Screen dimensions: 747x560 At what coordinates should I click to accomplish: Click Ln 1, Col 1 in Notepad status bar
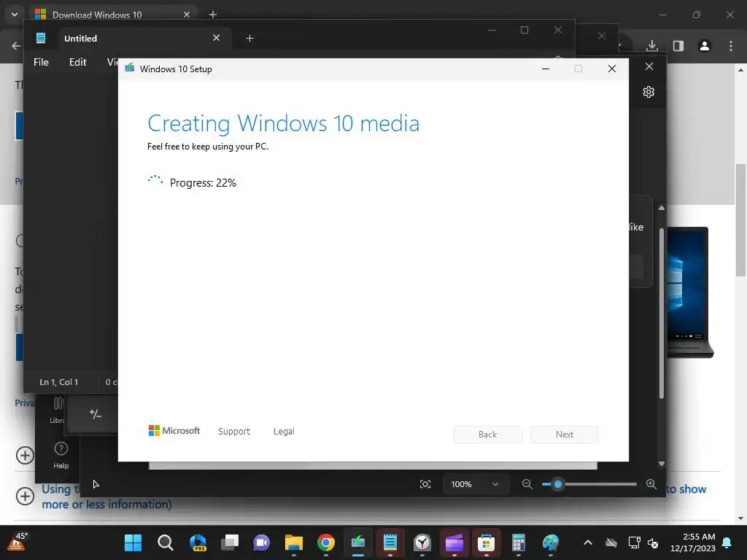(x=58, y=382)
